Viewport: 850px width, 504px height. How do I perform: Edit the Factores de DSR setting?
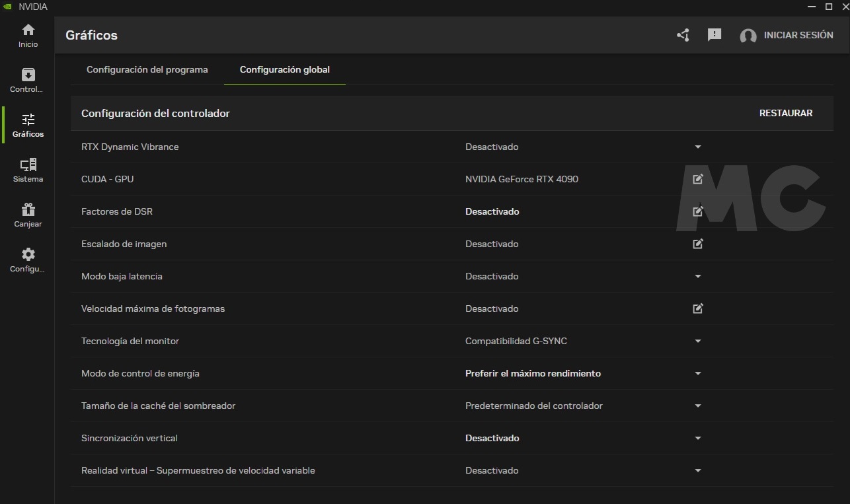coord(698,211)
